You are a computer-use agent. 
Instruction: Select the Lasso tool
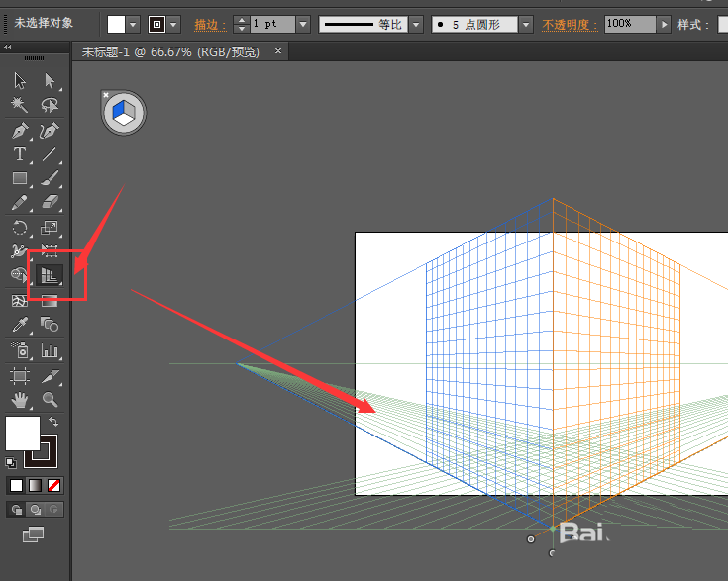50,105
